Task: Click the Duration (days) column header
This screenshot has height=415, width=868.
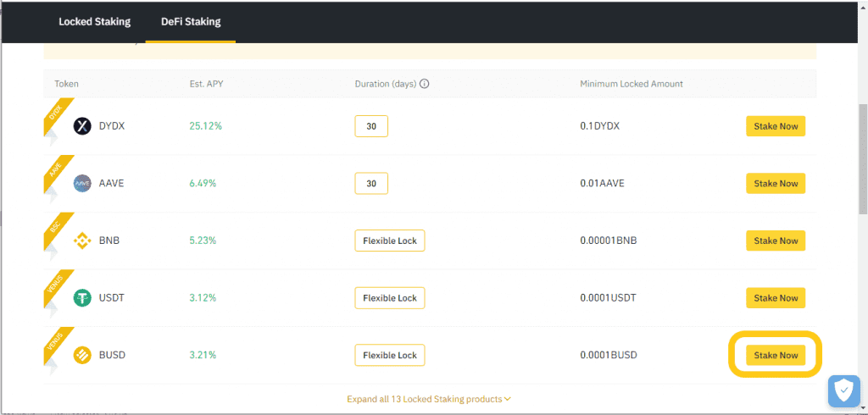Action: tap(386, 84)
